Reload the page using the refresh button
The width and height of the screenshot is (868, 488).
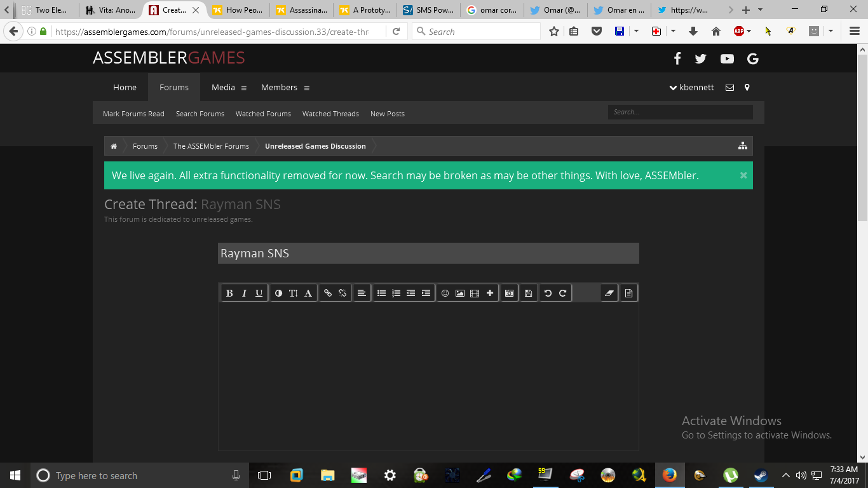(397, 31)
